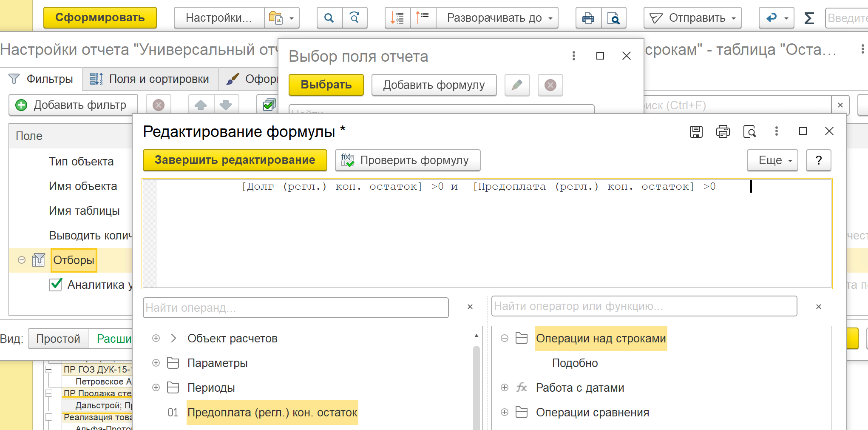This screenshot has height=430, width=868.
Task: Select the Тип объекта field row
Action: point(81,162)
